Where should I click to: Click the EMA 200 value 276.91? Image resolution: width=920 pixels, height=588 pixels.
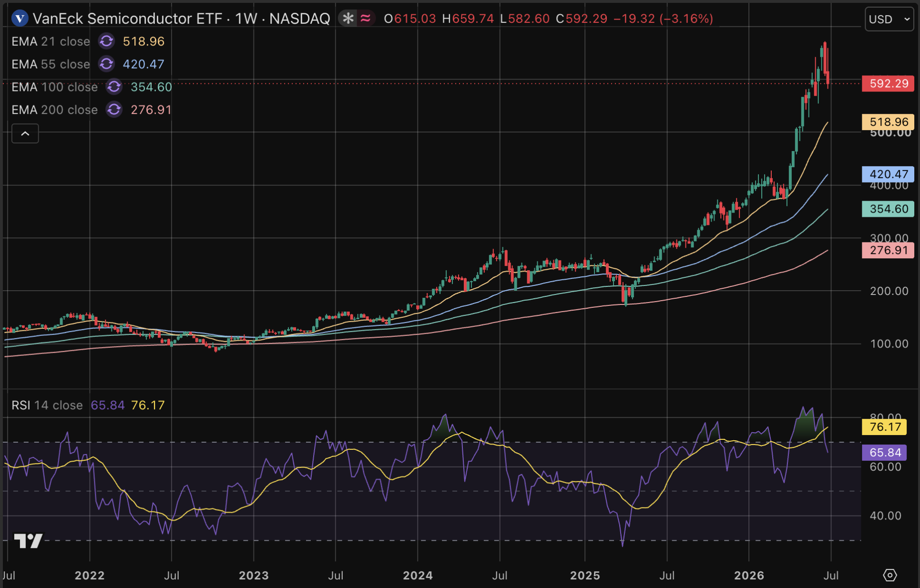click(x=151, y=110)
